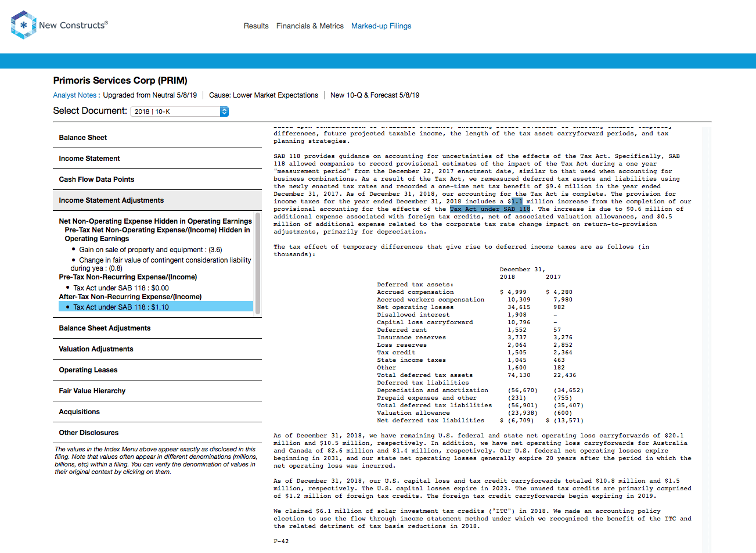756x553 pixels.
Task: Select Tax Act under SAB 118 : $0.00
Action: pos(121,288)
